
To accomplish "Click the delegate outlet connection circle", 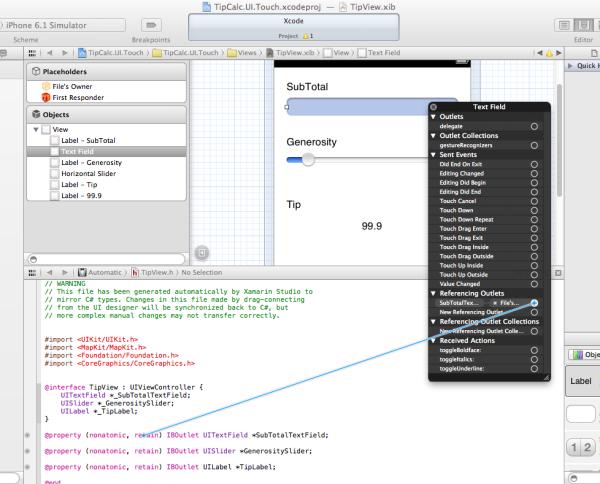I will pyautogui.click(x=534, y=126).
